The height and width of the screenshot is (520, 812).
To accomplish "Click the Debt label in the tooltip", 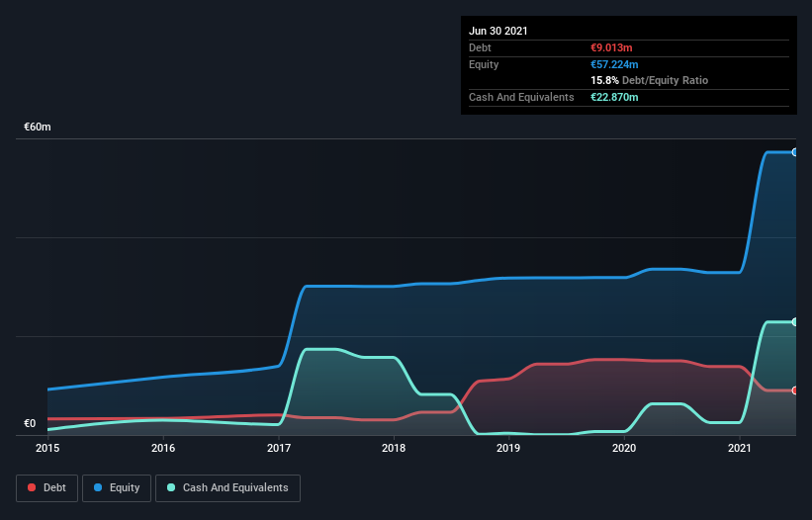I will pos(480,47).
